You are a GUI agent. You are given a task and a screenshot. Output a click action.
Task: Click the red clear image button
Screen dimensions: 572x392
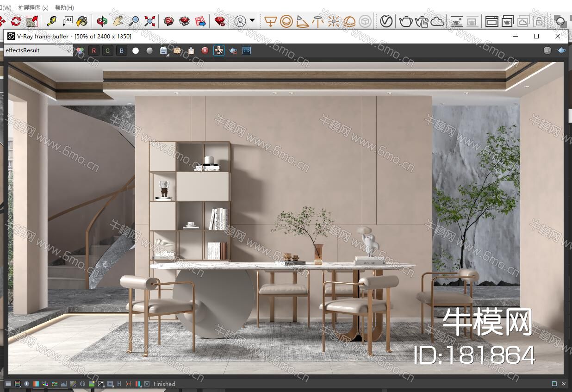point(205,50)
